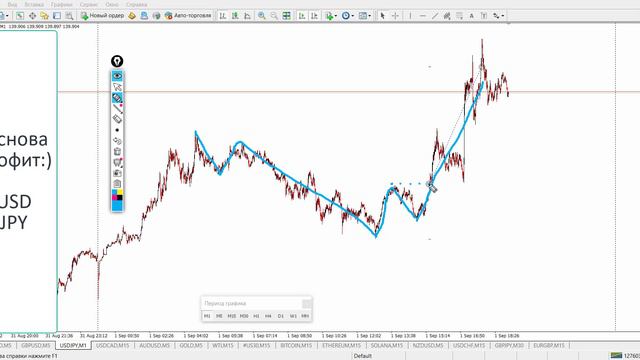Switch chart to line chart mode
Screen dimensions: 640x360
click(x=247, y=16)
